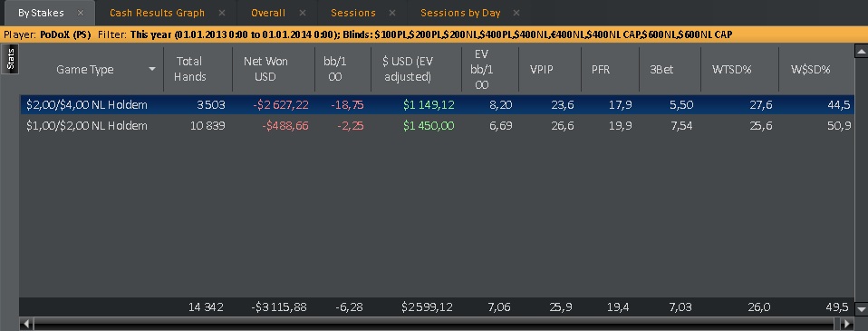Close the Cash Results Graph tab

[x=222, y=13]
